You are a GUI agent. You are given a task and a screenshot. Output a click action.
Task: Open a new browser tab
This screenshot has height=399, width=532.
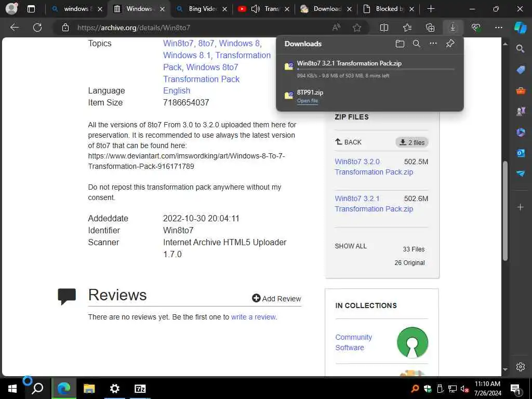431,9
